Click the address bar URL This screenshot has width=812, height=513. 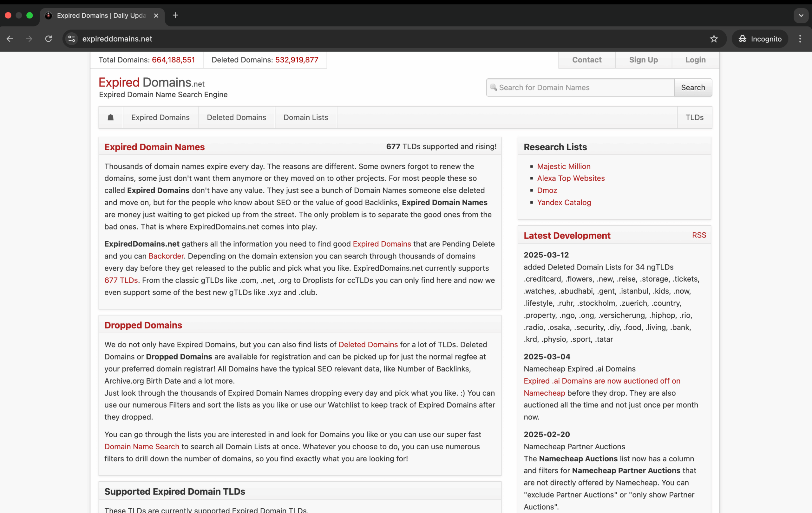tap(117, 39)
